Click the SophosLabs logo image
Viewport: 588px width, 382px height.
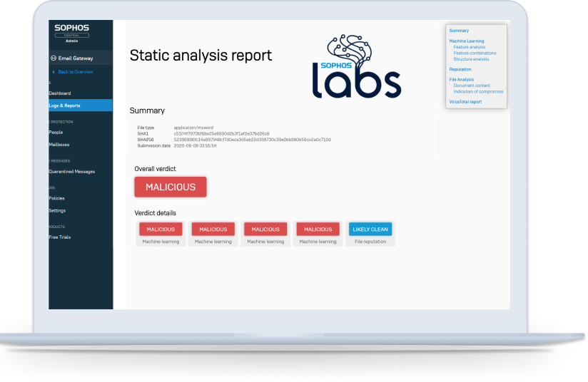pos(355,66)
